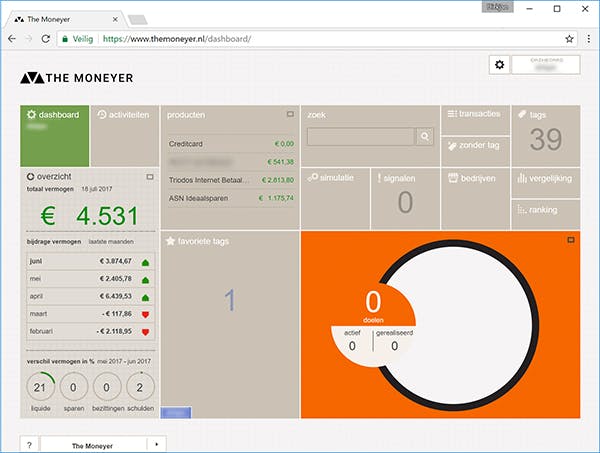This screenshot has width=600, height=453.
Task: Click the question mark help button
Action: click(x=29, y=445)
